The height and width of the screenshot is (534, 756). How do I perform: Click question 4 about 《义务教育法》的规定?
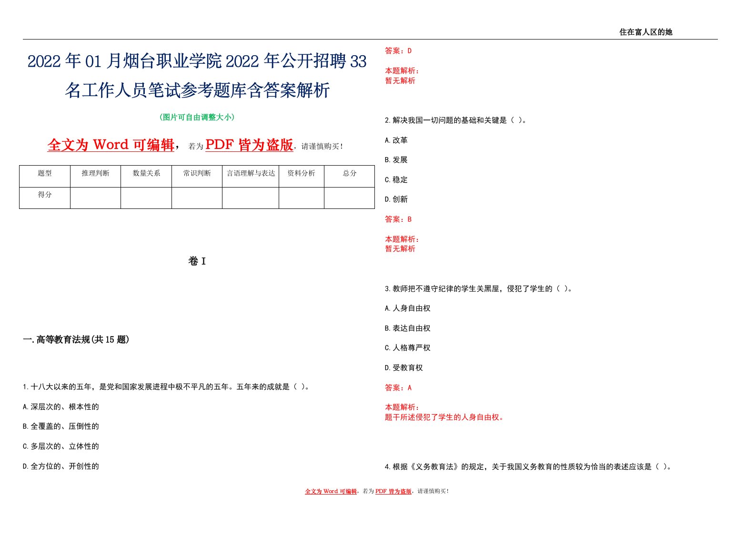[529, 467]
